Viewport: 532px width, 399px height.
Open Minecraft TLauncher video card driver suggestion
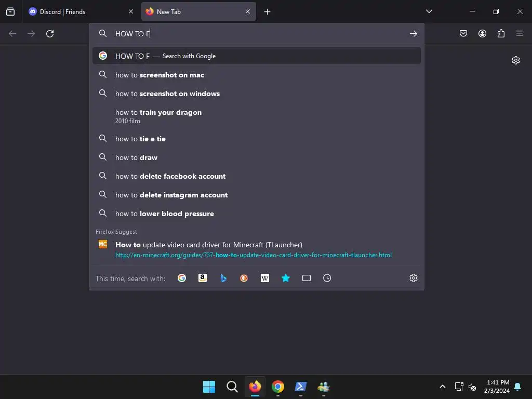tap(257, 249)
